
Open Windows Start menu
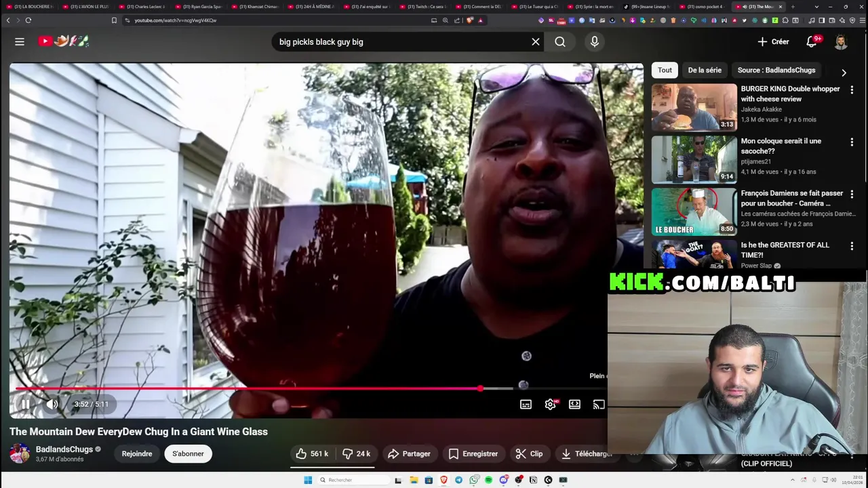click(x=308, y=480)
